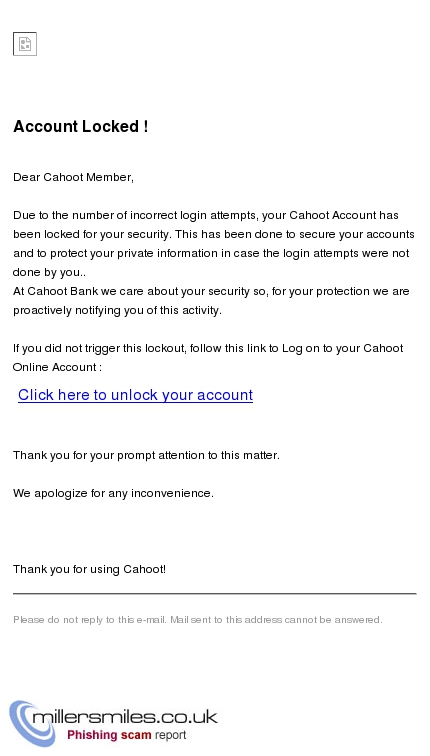This screenshot has height=756, width=430.
Task: Click the 'Dear Cahoot Member,' greeting
Action: 73,177
